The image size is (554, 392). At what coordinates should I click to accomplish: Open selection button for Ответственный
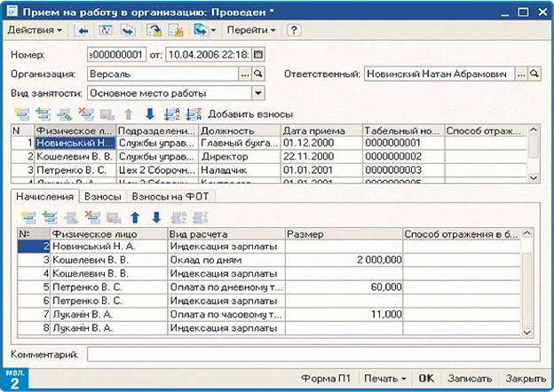point(521,74)
